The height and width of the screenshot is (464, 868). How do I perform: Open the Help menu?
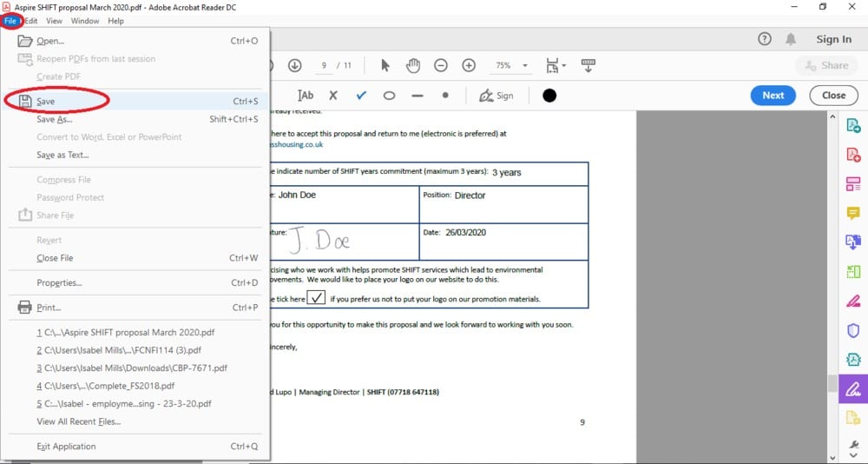coord(115,21)
